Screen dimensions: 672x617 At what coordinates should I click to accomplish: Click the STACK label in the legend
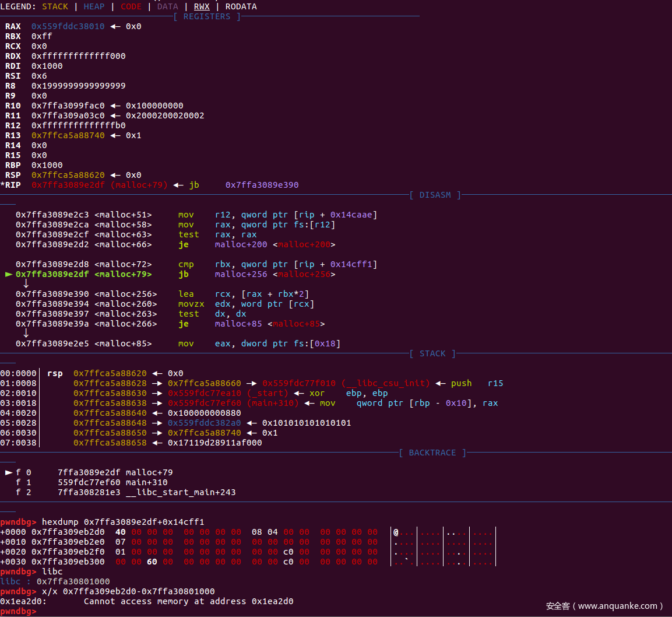click(55, 6)
